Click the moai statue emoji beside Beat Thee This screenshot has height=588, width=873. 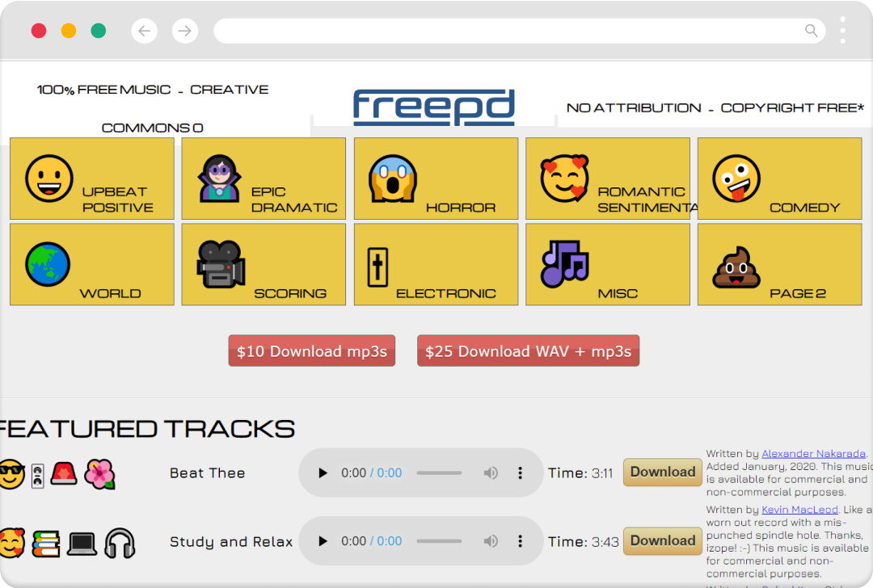point(37,476)
